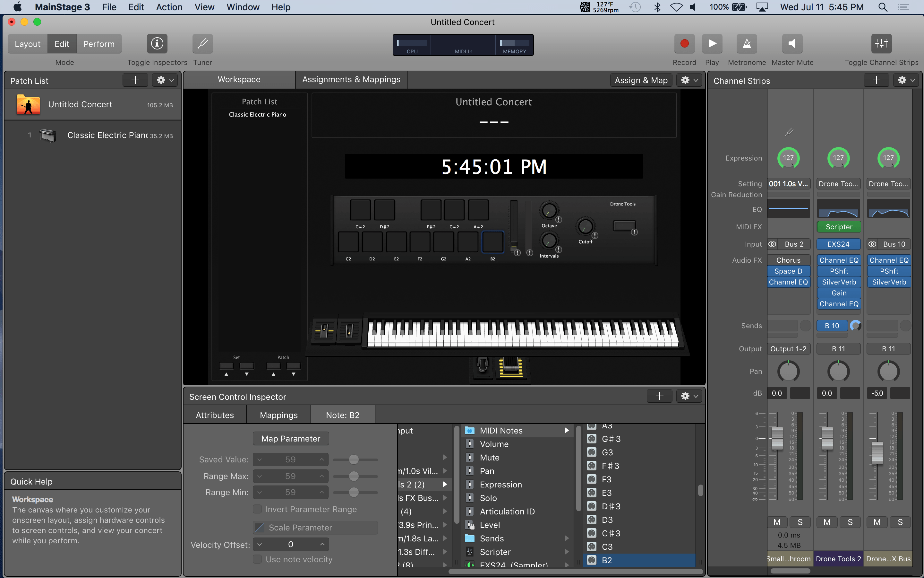924x578 pixels.
Task: Click the C2 pad in workspace
Action: tap(348, 242)
